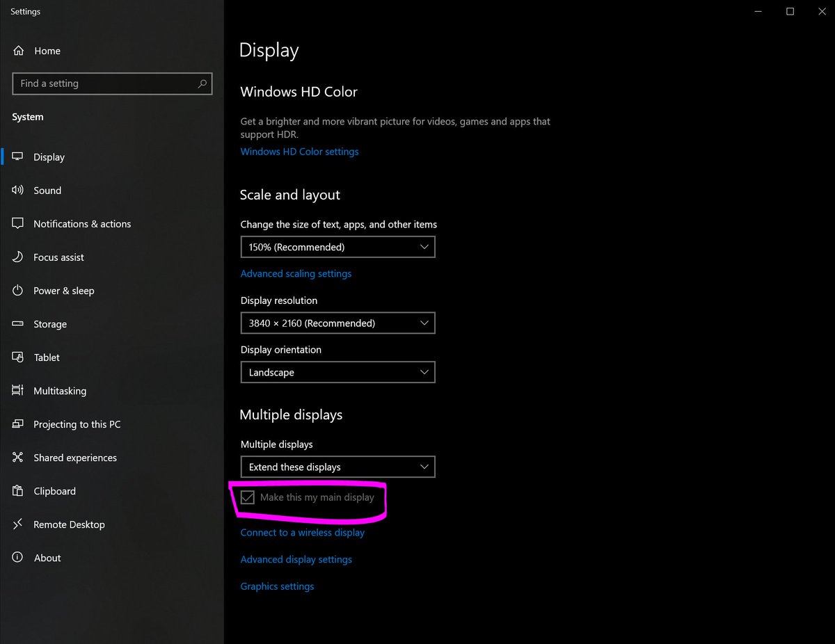
Task: Click the Focus assist moon icon
Action: [x=18, y=257]
